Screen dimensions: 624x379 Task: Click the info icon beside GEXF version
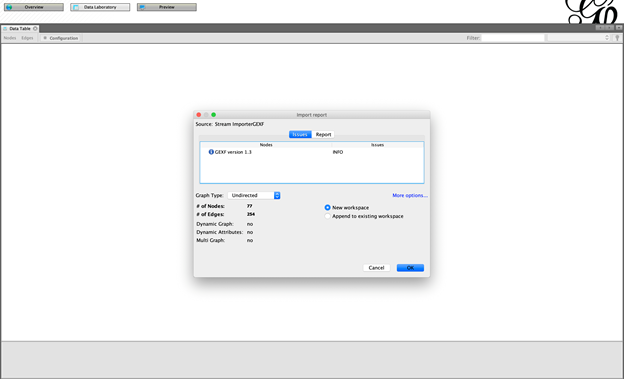[211, 152]
